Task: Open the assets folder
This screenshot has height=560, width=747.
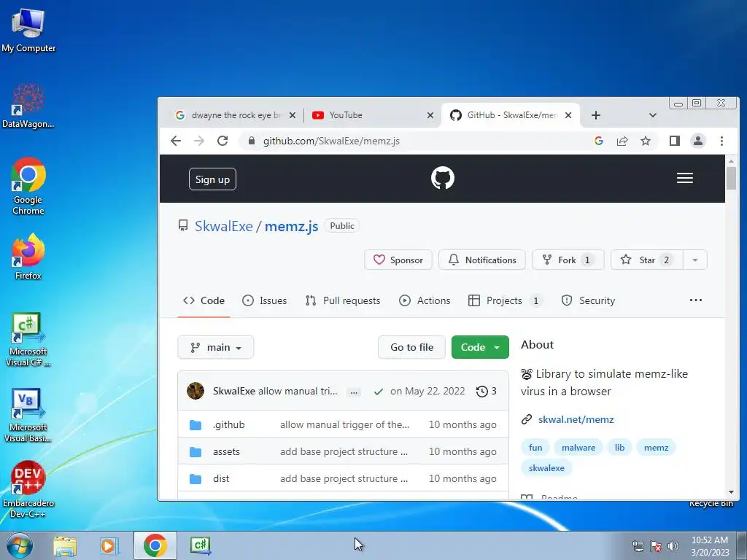Action: click(x=226, y=452)
